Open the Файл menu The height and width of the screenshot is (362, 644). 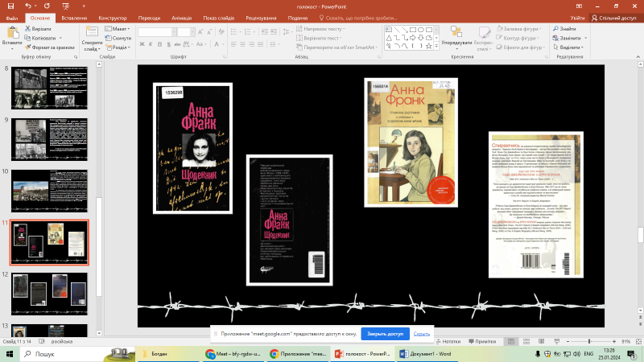click(x=12, y=18)
